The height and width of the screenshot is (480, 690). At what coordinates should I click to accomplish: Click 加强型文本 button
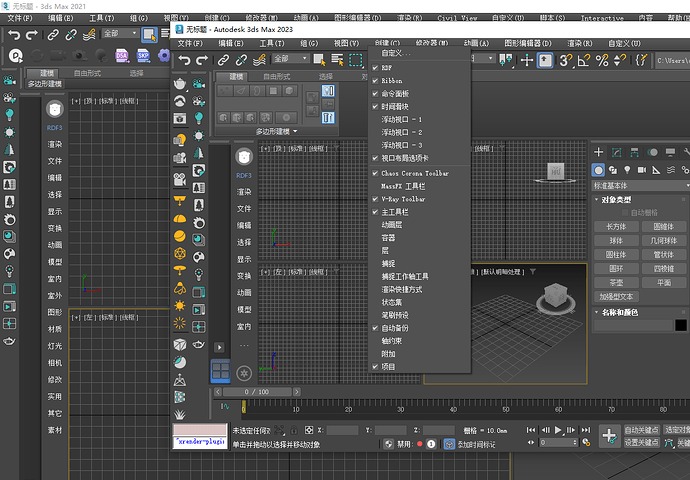(616, 297)
